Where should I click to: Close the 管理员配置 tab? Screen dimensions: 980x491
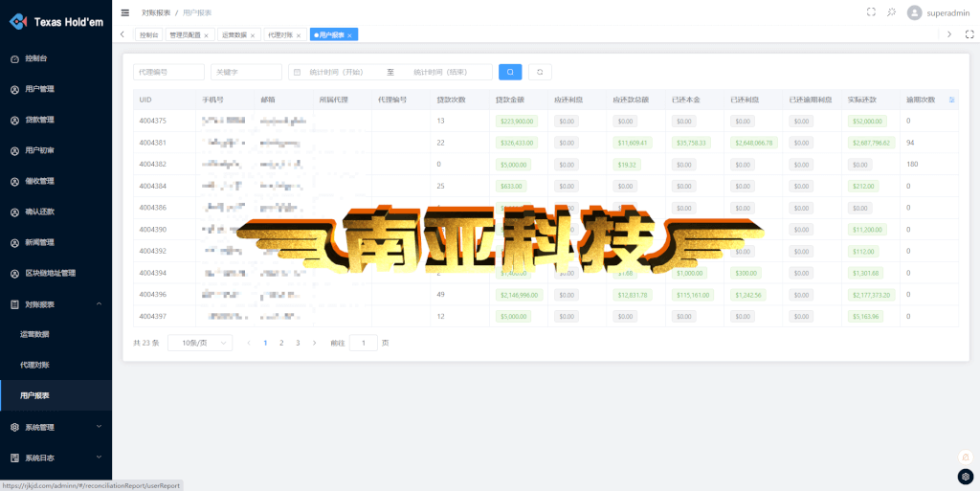[207, 35]
